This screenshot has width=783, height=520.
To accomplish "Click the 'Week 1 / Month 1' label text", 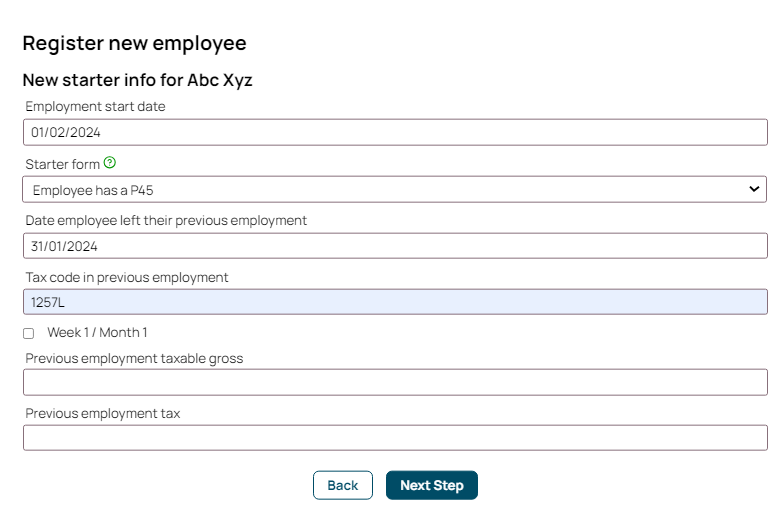I will tap(97, 333).
